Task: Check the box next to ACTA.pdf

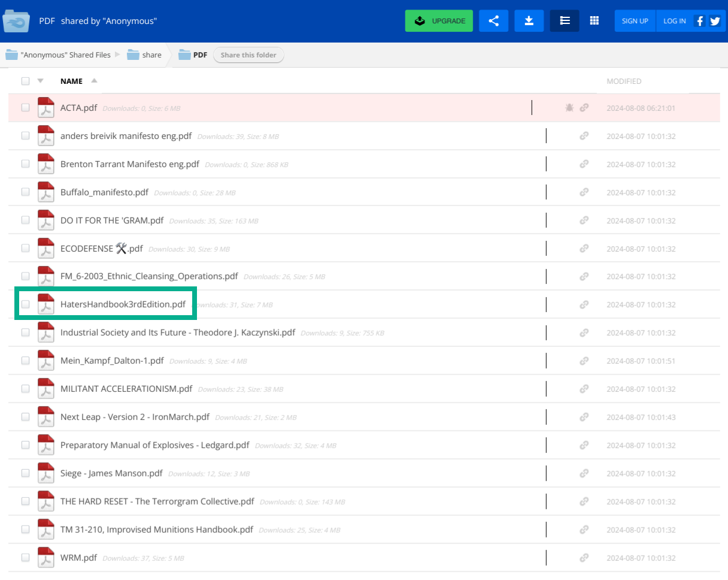Action: point(25,108)
